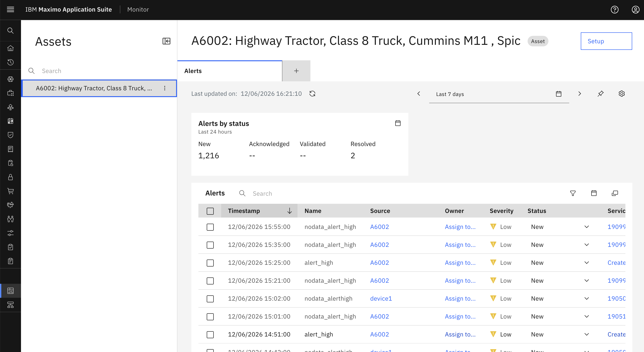Open status dropdown for 15:21:00 alert
Viewport: 644px width, 352px height.
(x=586, y=281)
